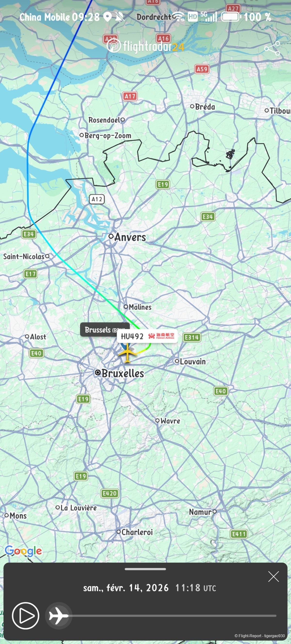The width and height of the screenshot is (291, 644).
Task: Click the airplane playback slider thumb
Action: pyautogui.click(x=58, y=616)
